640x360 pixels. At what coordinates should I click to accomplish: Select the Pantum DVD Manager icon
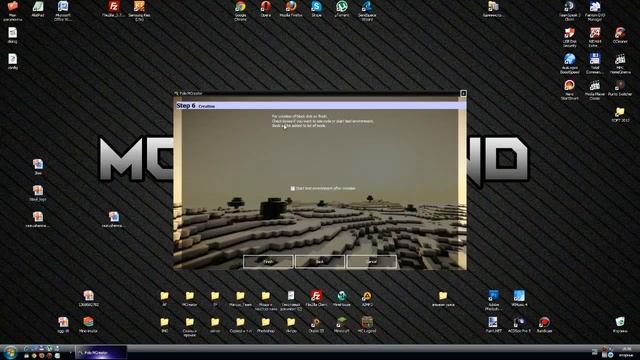[595, 10]
